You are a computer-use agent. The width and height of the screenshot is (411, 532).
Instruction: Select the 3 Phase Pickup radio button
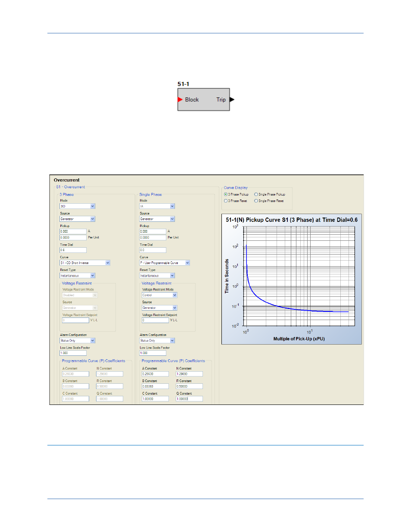point(226,194)
